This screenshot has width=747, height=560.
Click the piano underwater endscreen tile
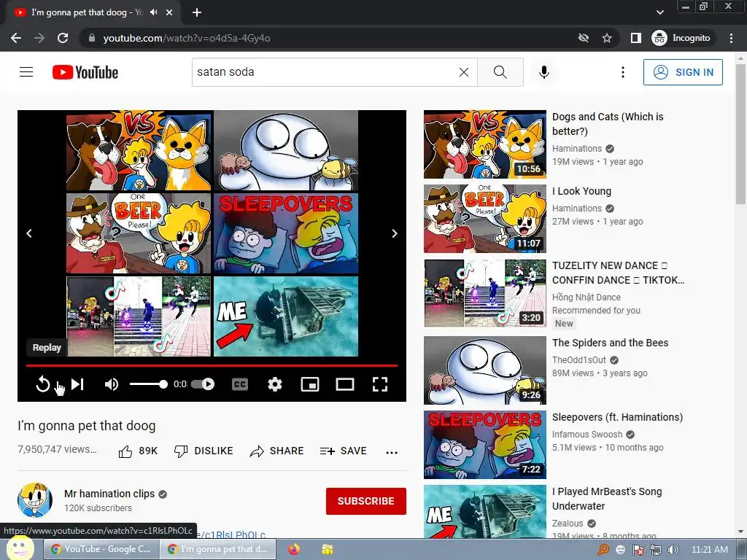[286, 316]
